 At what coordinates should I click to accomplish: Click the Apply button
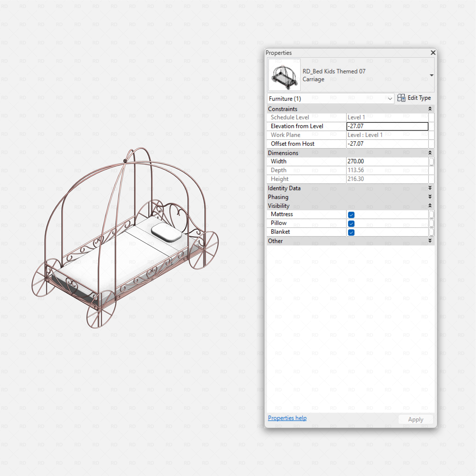(x=416, y=419)
